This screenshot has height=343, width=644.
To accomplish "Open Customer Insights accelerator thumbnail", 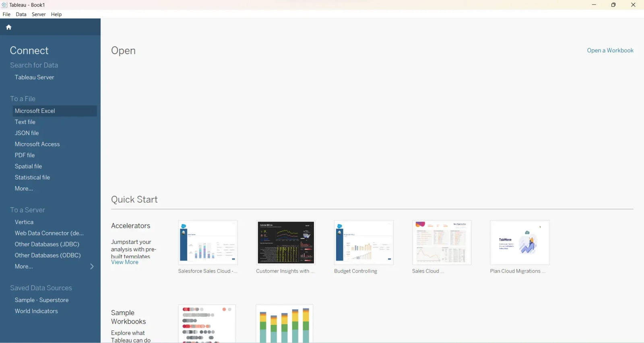I will 286,242.
